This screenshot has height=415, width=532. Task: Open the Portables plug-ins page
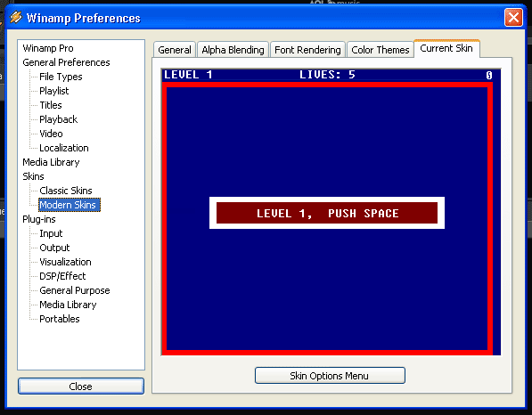(x=60, y=319)
